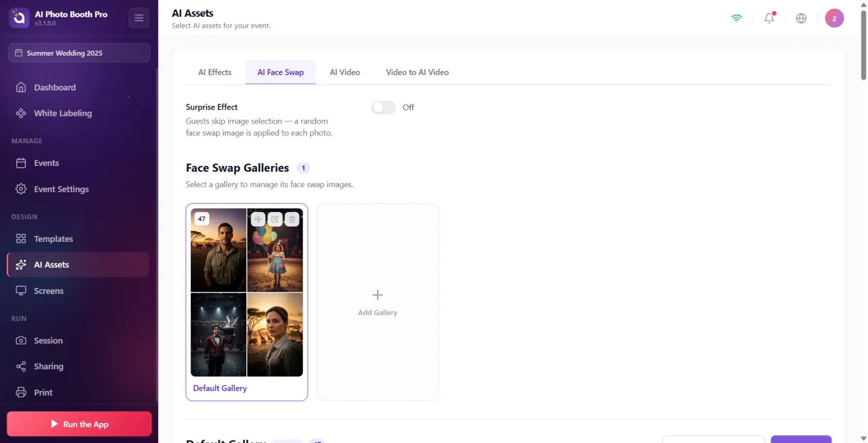This screenshot has height=443, width=868.
Task: Click the Event Settings gear icon
Action: 21,189
